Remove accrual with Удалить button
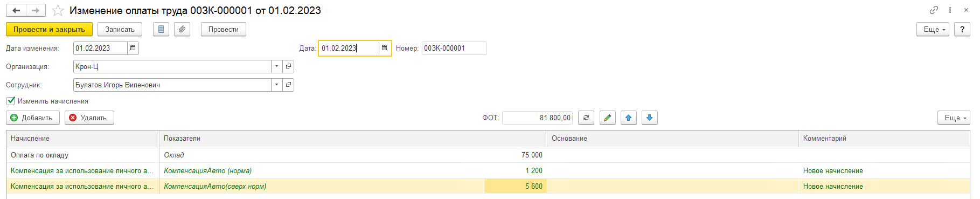Viewport: 980px width, 199px height. (x=89, y=118)
